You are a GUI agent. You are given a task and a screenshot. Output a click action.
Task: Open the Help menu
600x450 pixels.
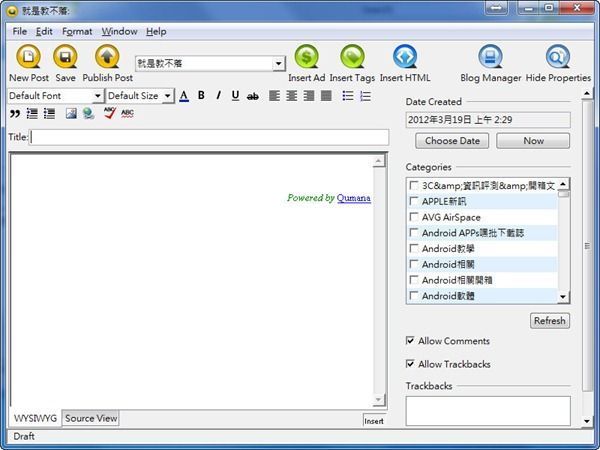click(156, 31)
